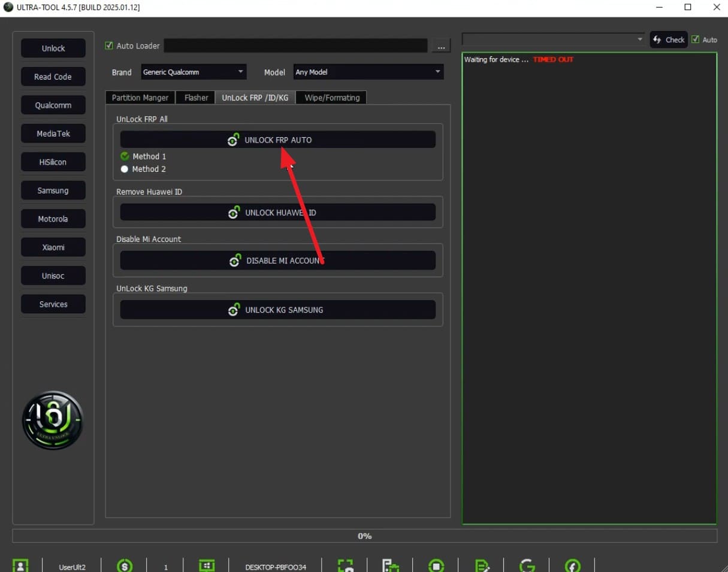Close the ULTRA-TOOL window
Viewport: 728px width, 572px height.
pyautogui.click(x=716, y=8)
